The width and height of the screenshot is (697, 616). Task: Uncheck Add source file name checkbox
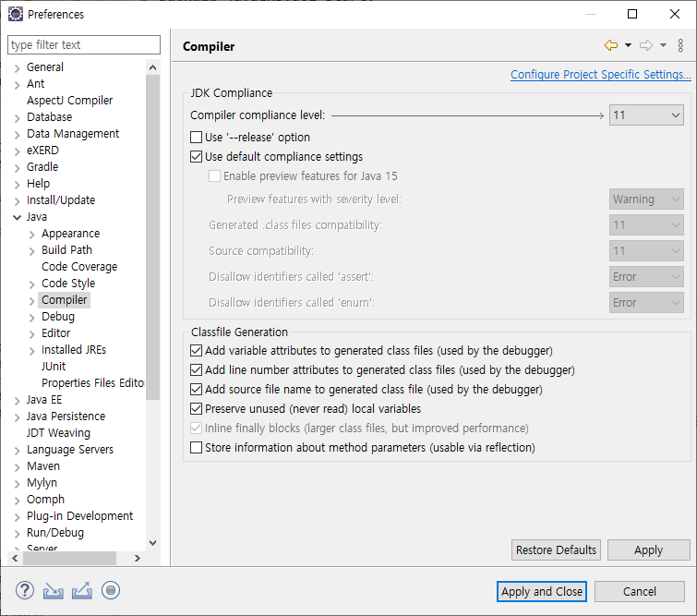196,389
